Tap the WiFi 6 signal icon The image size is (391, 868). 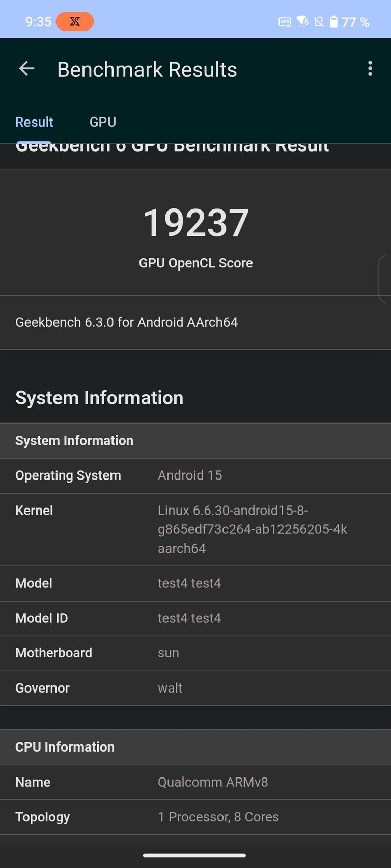point(302,21)
